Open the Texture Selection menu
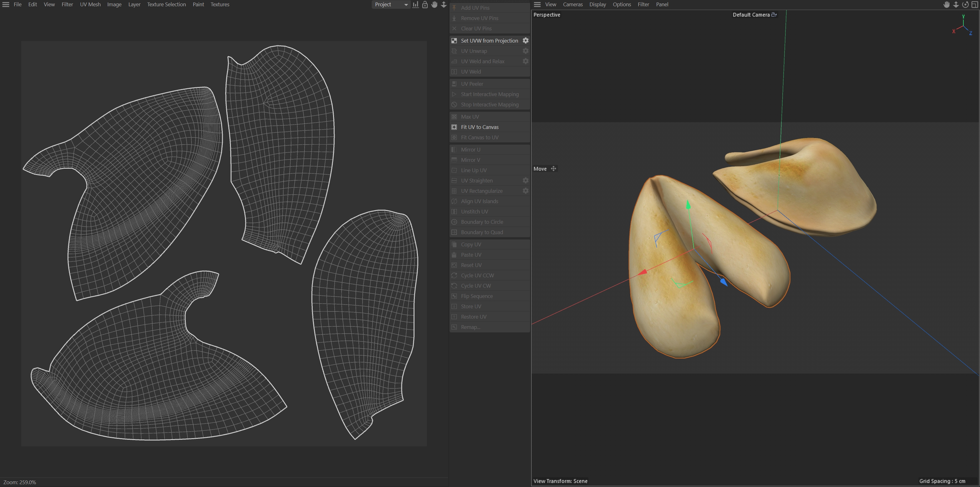Screen dimensions: 980x487 (166, 5)
